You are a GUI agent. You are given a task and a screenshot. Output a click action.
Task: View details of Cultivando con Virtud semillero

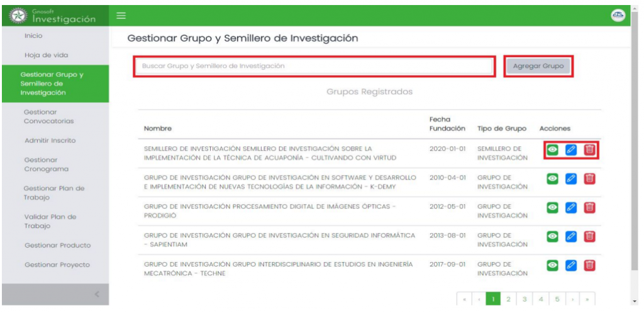[x=553, y=149]
